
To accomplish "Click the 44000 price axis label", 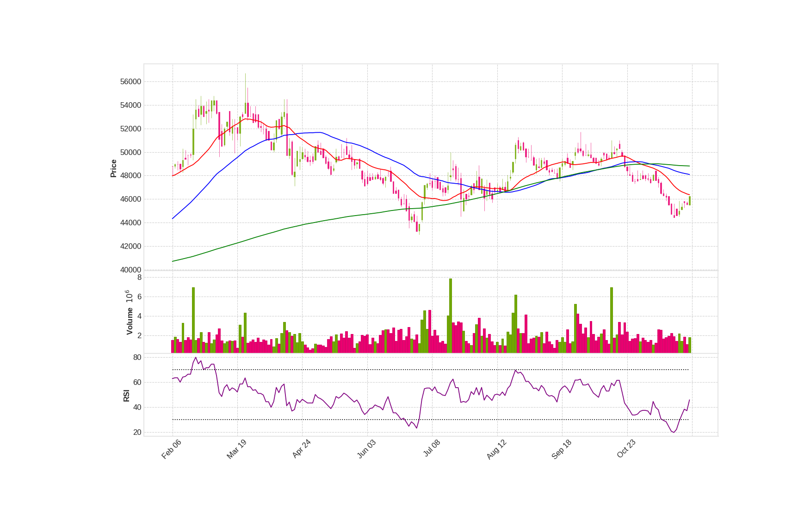I will click(x=130, y=223).
